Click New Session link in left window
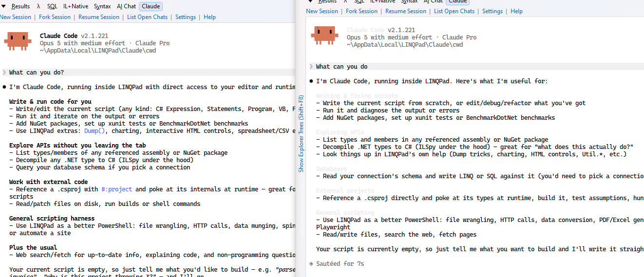The width and height of the screenshot is (644, 277). tap(16, 17)
